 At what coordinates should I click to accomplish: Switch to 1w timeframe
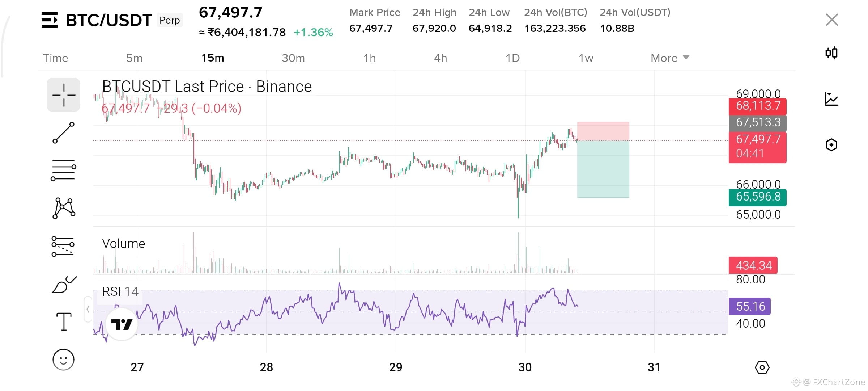[586, 58]
